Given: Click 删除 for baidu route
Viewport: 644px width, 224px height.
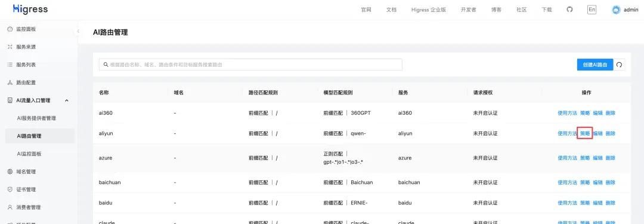Looking at the screenshot, I should click(x=611, y=203).
